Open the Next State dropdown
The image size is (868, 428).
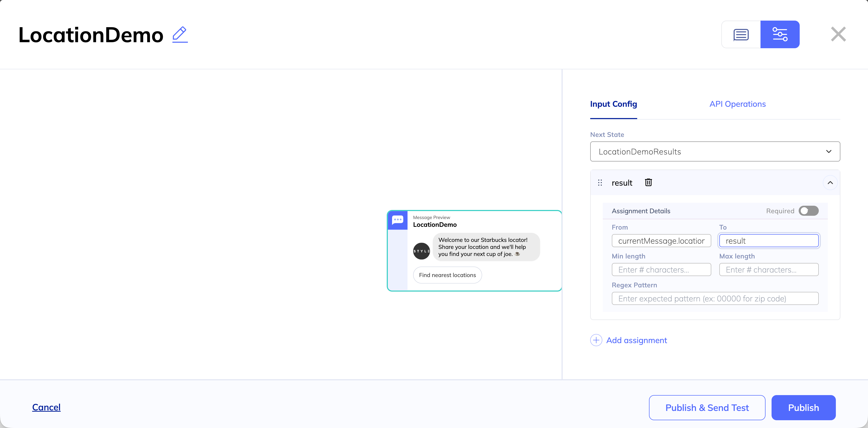point(715,152)
